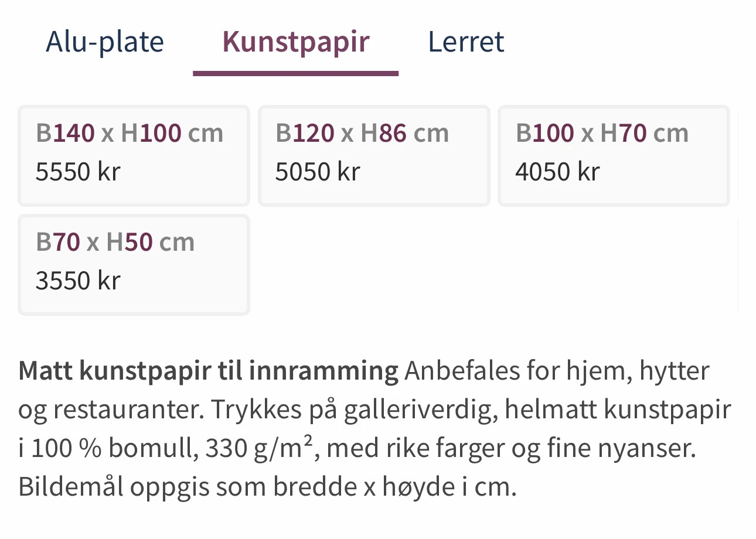Click the word 'galleriverdig' in the description

click(420, 410)
